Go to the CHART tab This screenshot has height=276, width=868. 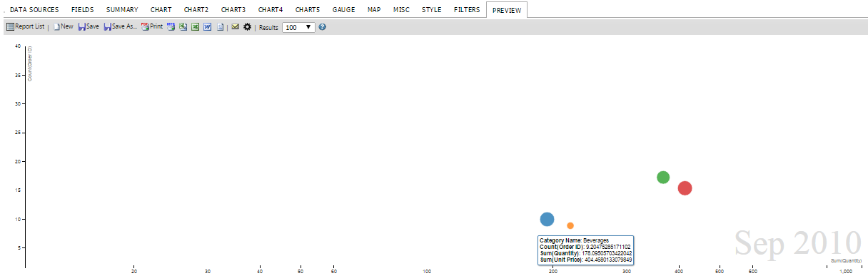coord(161,10)
